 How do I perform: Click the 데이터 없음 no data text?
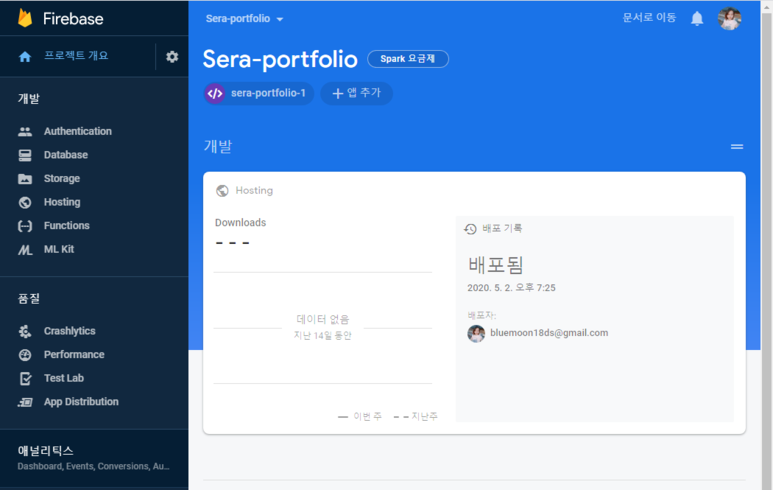pyautogui.click(x=322, y=319)
